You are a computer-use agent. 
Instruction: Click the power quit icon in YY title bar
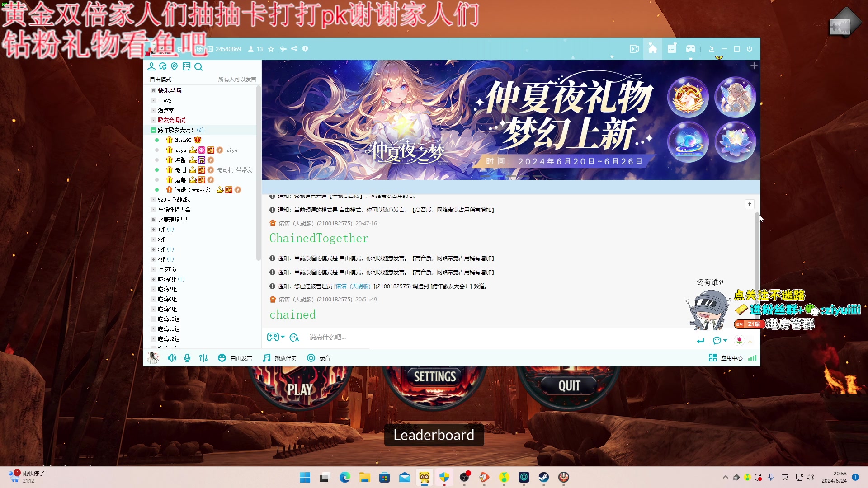point(750,49)
